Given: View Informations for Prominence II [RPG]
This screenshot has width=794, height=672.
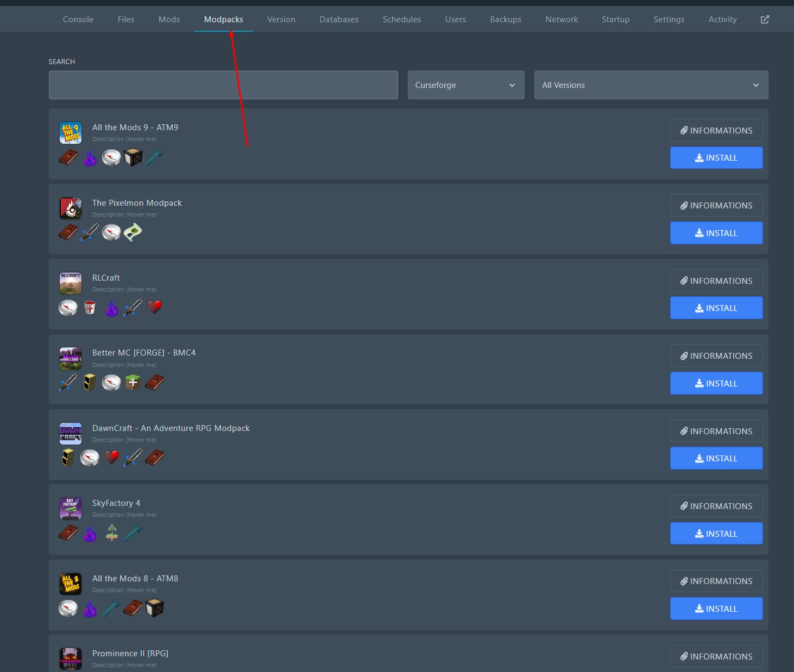Looking at the screenshot, I should (716, 656).
